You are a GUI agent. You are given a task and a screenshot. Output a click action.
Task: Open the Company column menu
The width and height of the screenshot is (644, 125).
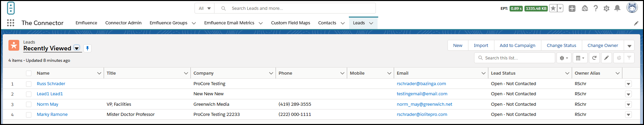[271, 73]
